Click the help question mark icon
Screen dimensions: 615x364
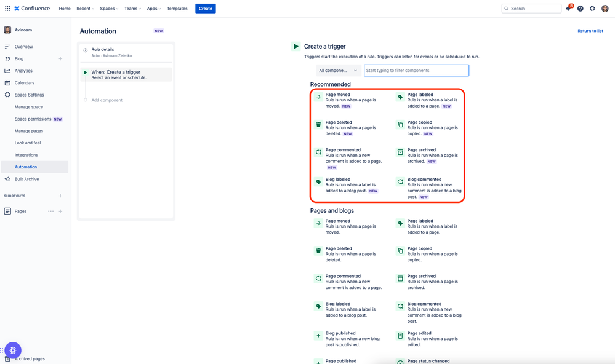tap(580, 8)
